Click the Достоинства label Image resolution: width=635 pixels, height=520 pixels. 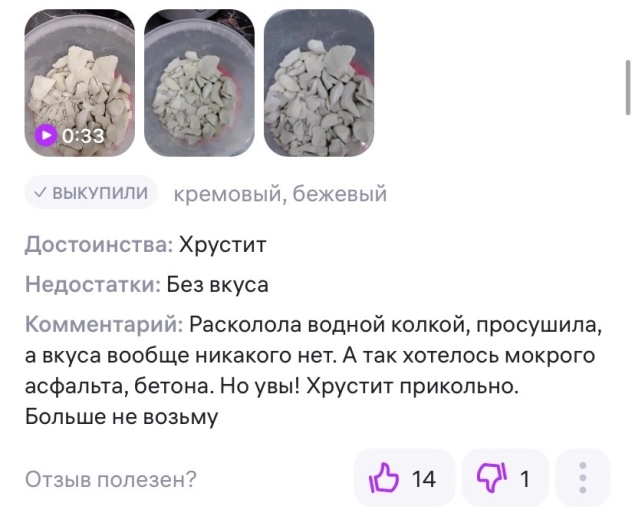99,245
